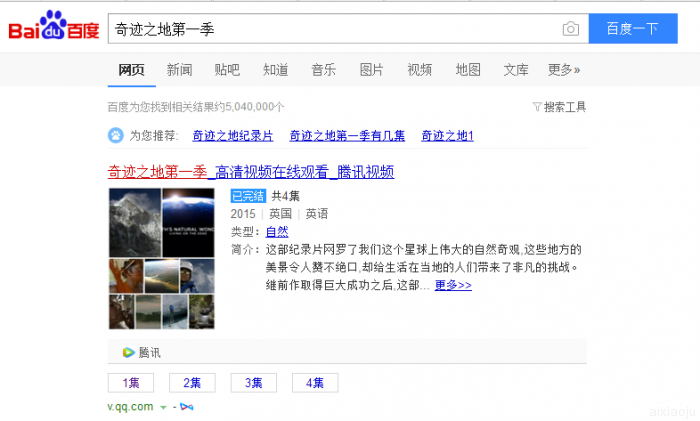This screenshot has width=700, height=421.
Task: Click the paw icon beside recommendations
Action: [x=116, y=135]
